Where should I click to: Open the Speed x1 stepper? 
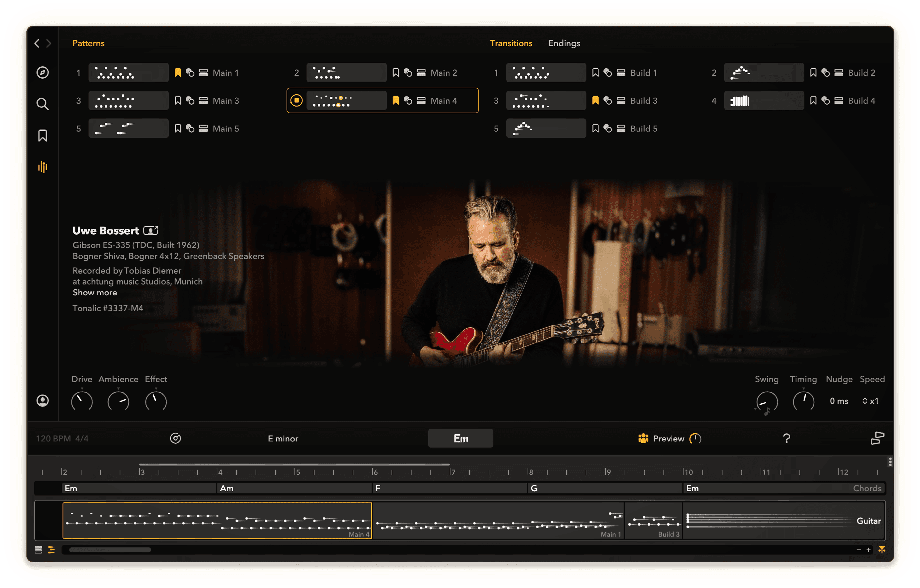[870, 401]
